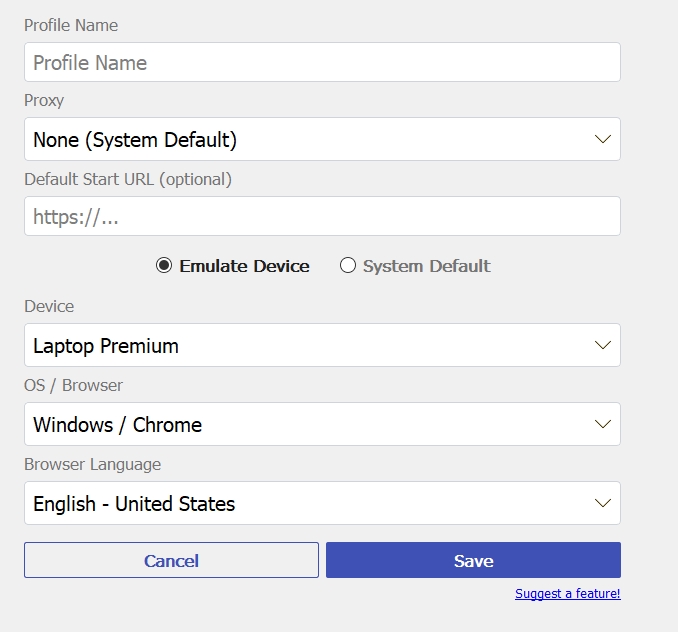678x632 pixels.
Task: Select the System Default radio button
Action: (x=348, y=265)
